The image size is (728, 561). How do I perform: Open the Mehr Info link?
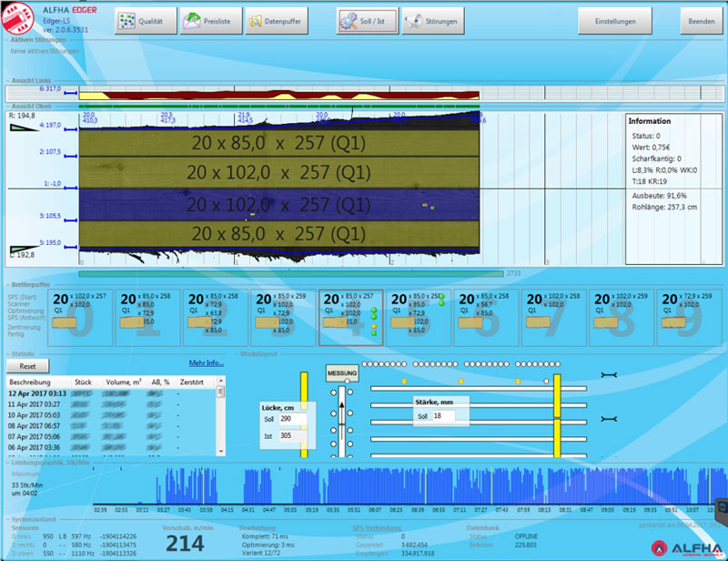click(x=206, y=363)
